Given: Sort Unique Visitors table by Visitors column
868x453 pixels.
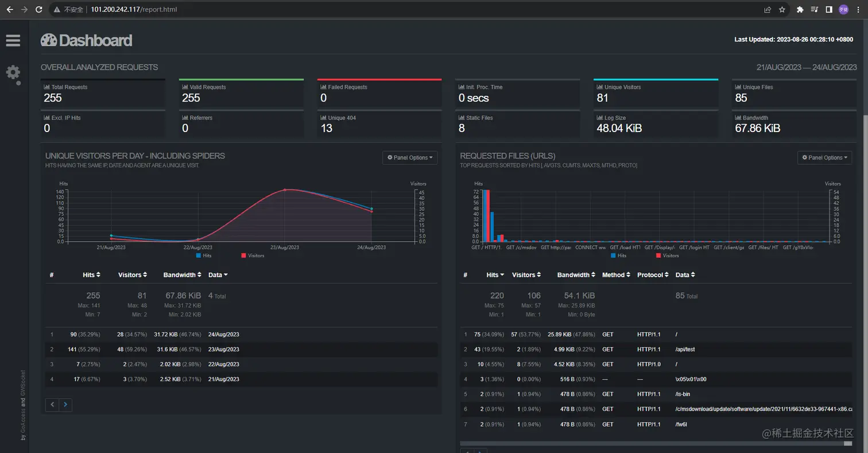Looking at the screenshot, I should coord(133,275).
